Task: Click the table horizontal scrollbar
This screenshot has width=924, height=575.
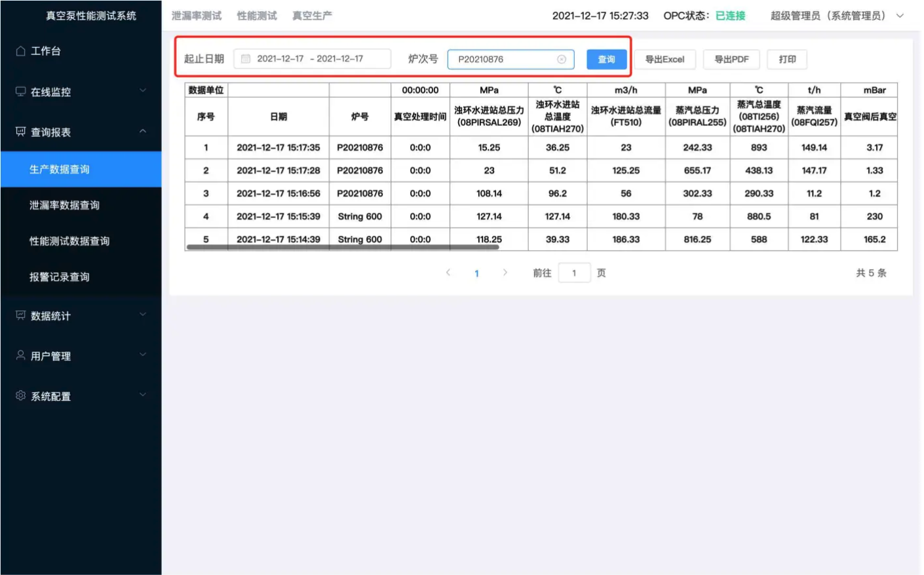Action: click(343, 248)
